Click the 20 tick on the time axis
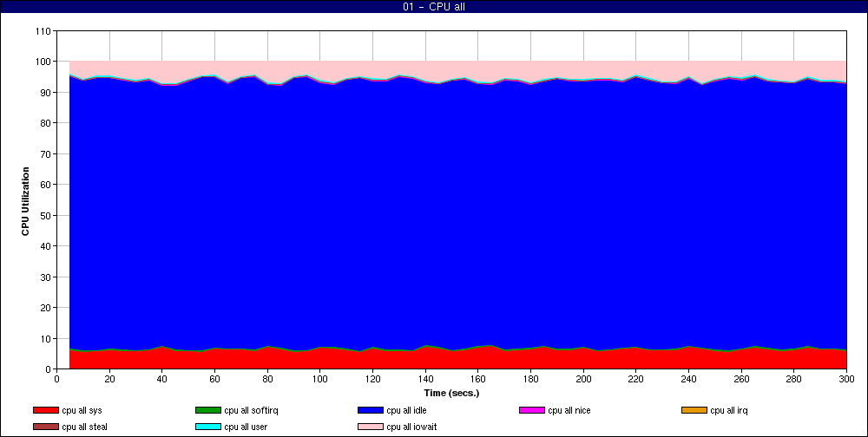Image resolution: width=868 pixels, height=437 pixels. click(109, 379)
